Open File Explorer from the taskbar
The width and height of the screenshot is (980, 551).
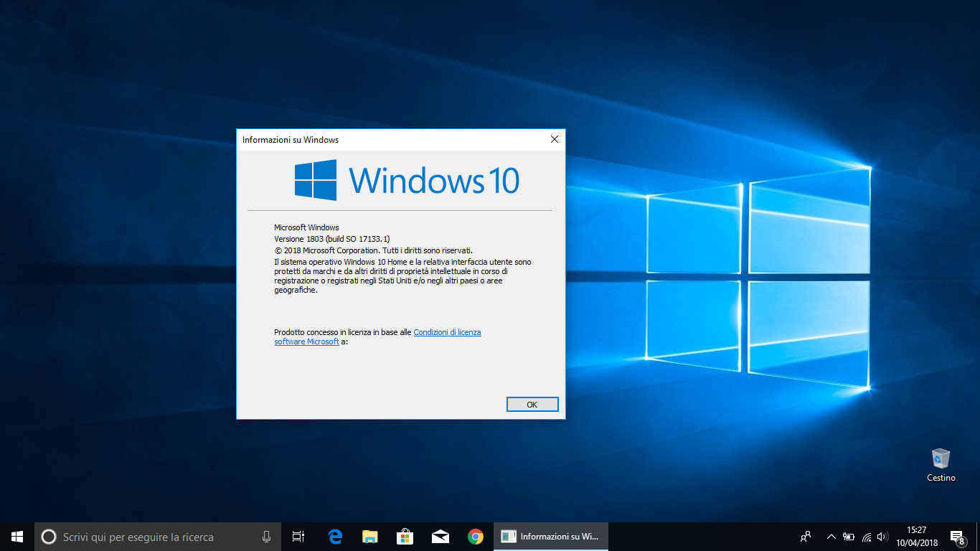[x=369, y=536]
